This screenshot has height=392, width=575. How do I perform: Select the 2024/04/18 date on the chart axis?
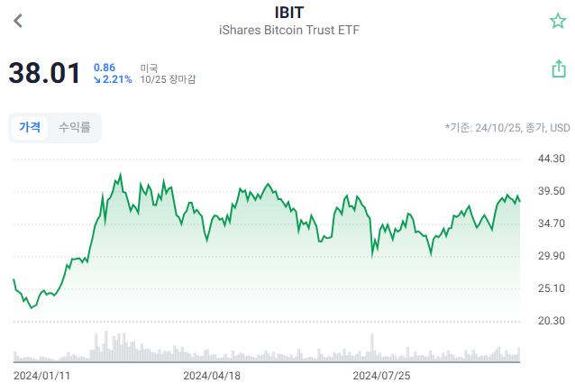(212, 375)
